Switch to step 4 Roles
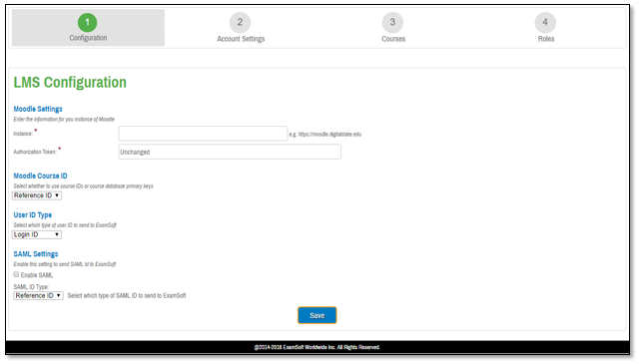 (x=545, y=28)
